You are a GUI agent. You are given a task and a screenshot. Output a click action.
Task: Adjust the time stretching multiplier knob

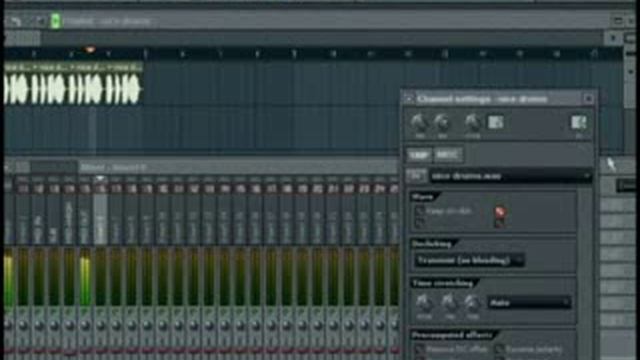tap(449, 303)
